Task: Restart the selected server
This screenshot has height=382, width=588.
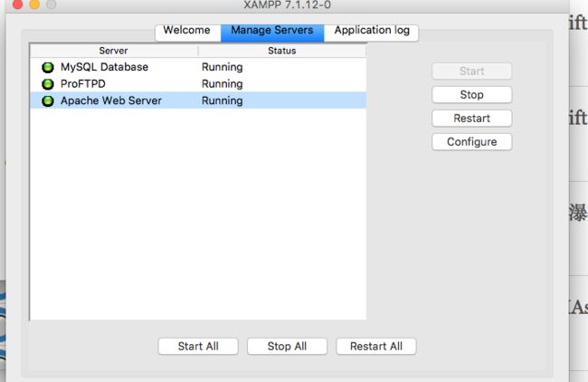Action: coord(471,119)
